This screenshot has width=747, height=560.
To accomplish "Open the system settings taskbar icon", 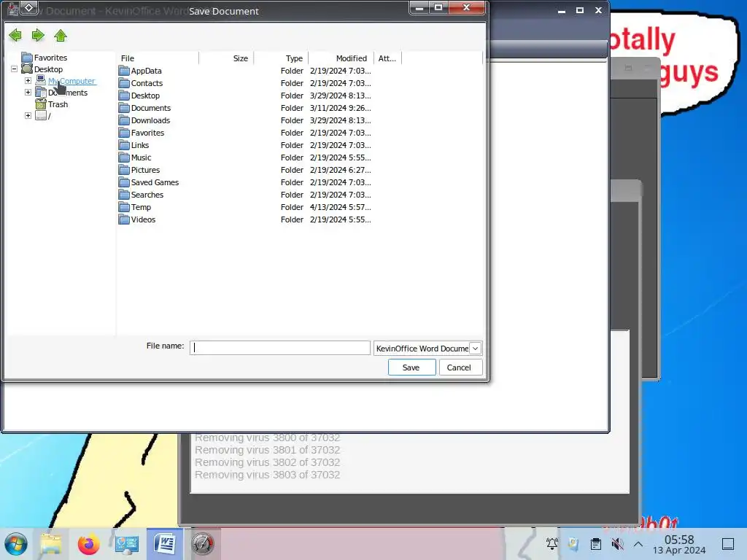I will (x=127, y=544).
